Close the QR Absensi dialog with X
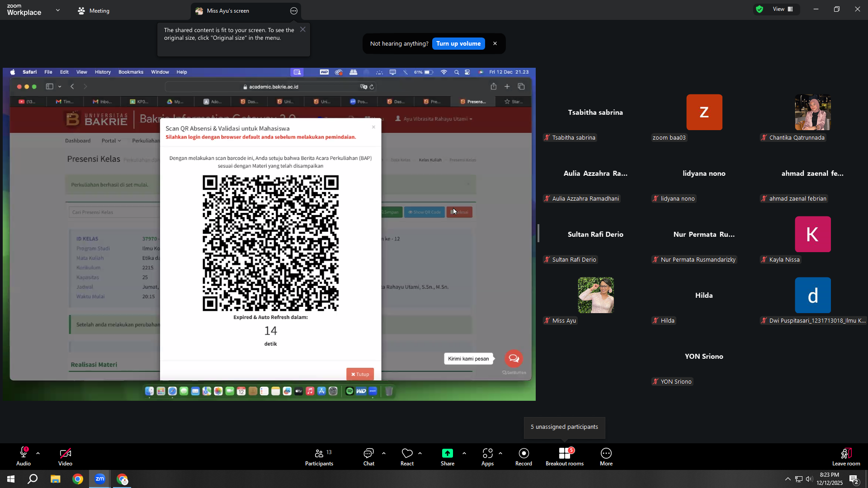 coord(373,127)
